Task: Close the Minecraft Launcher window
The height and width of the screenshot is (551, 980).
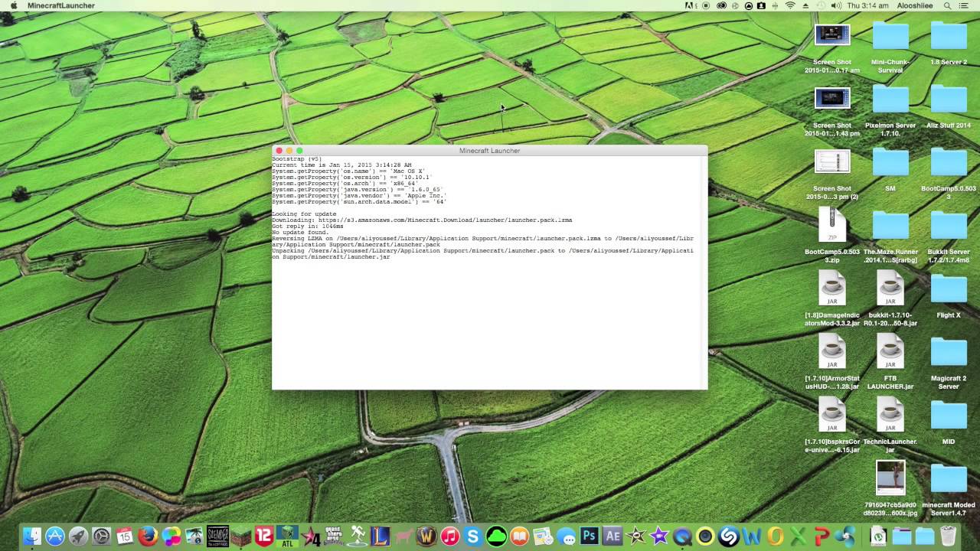Action: point(279,151)
